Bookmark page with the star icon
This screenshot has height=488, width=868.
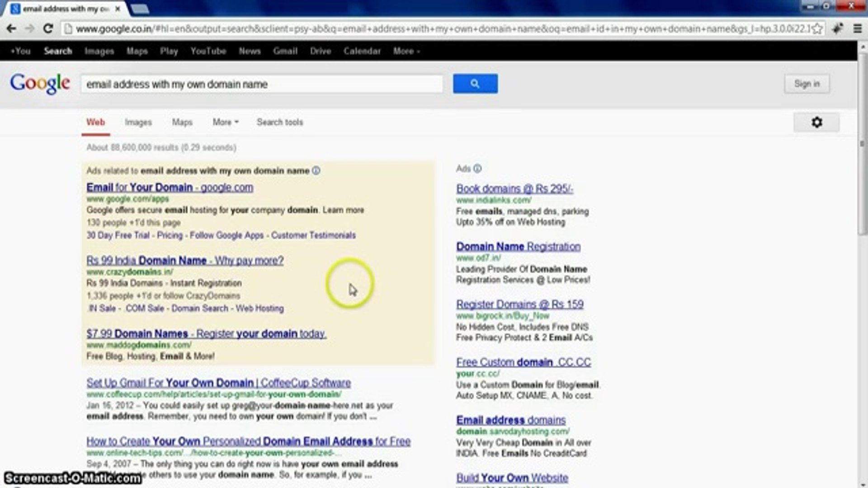[x=817, y=29]
